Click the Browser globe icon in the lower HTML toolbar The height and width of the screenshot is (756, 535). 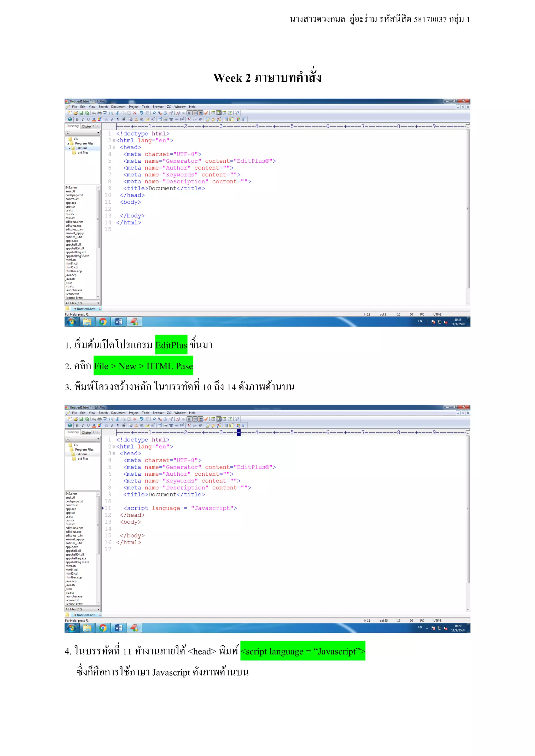pyautogui.click(x=70, y=426)
